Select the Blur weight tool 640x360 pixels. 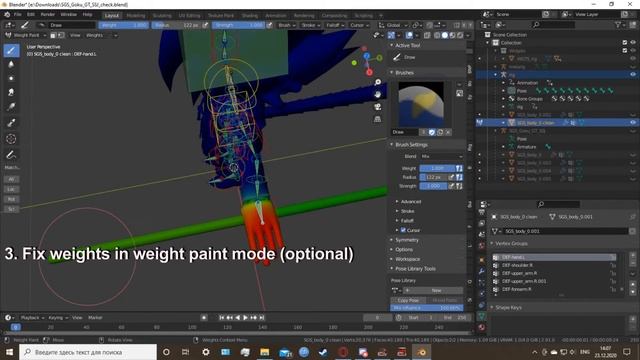tap(11, 64)
